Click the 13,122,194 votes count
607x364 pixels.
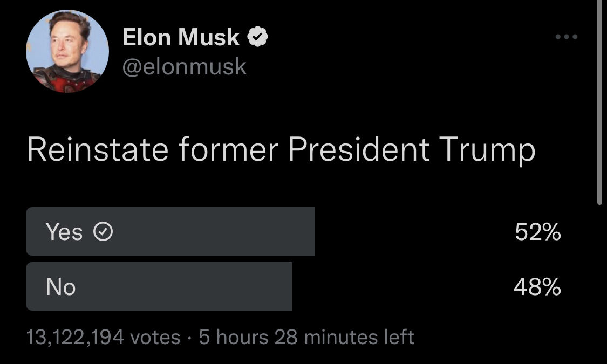pyautogui.click(x=103, y=337)
